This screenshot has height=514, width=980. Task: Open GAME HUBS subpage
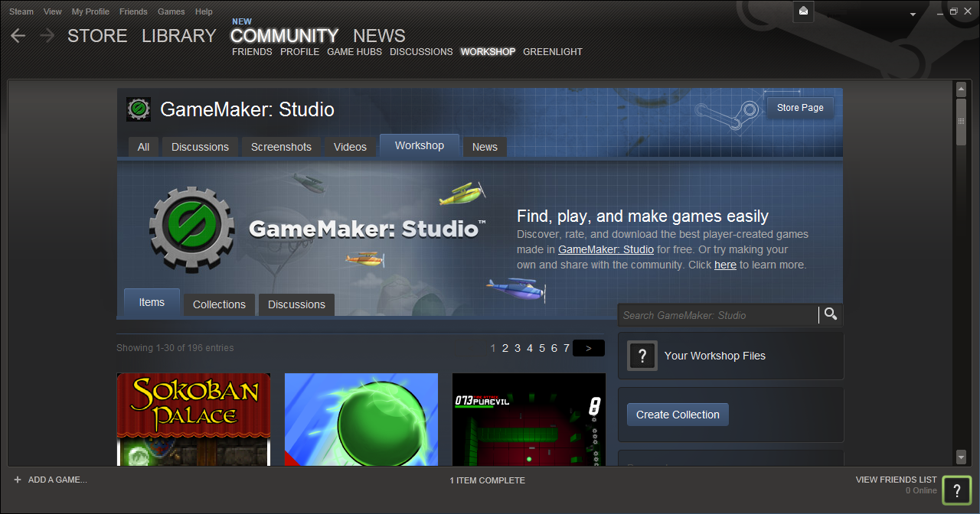point(354,52)
